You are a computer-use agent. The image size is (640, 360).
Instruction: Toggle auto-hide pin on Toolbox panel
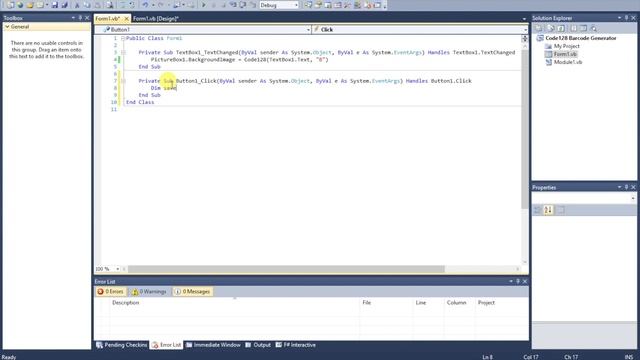pyautogui.click(x=80, y=18)
